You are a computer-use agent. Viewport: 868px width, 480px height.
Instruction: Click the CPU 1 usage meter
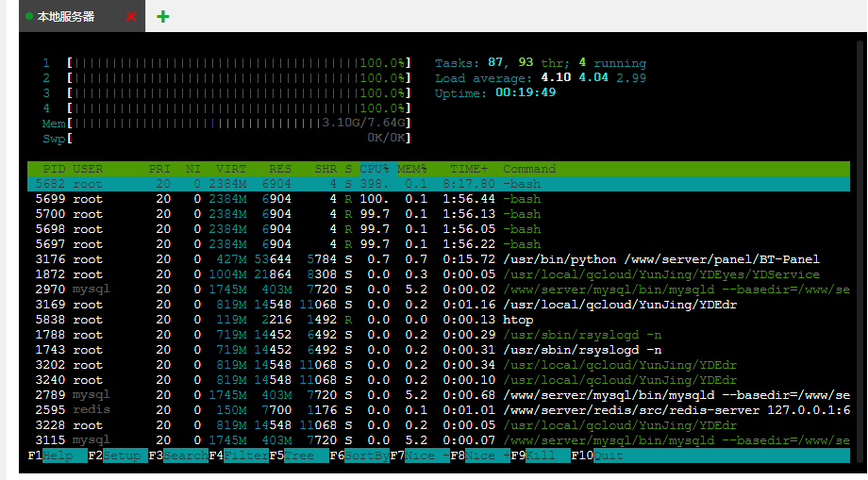click(x=227, y=63)
